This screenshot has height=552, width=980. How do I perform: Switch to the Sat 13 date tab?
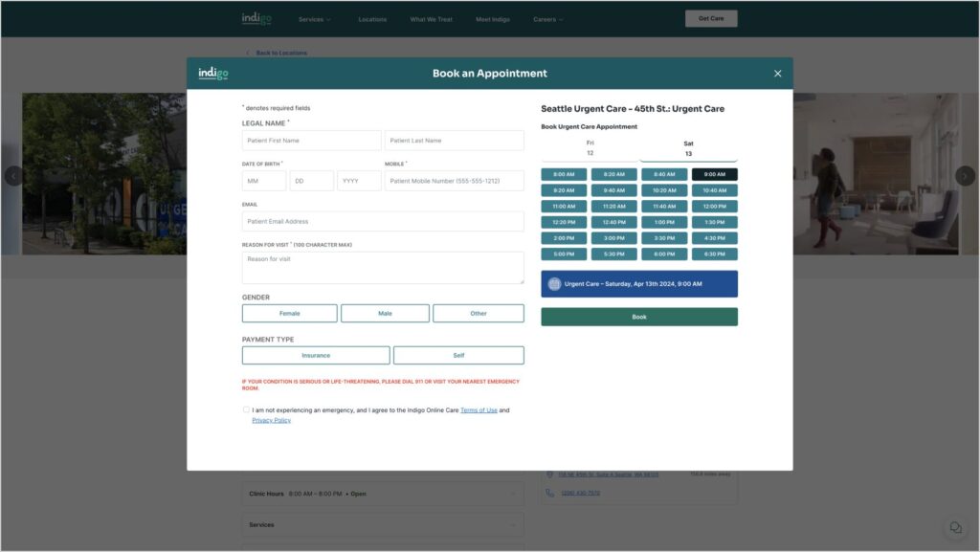[688, 148]
